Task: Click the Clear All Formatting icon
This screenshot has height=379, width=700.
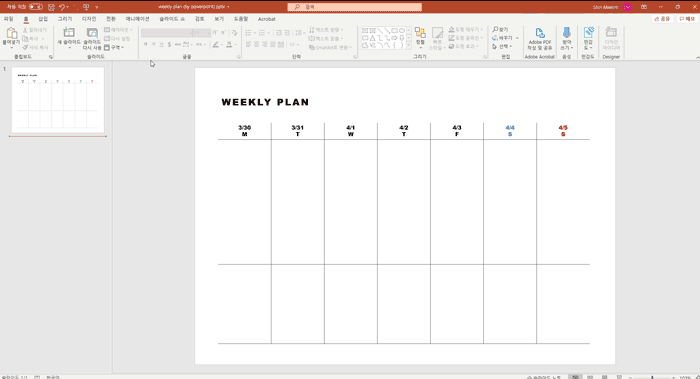Action: [234, 33]
